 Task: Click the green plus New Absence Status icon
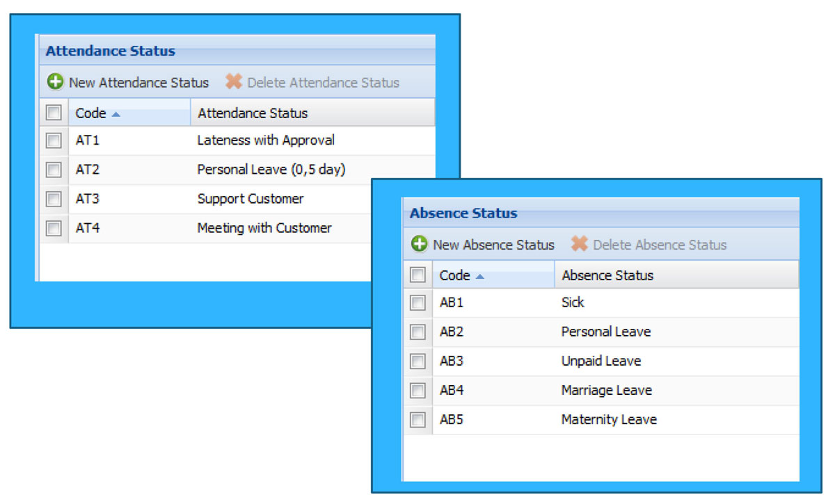click(417, 245)
